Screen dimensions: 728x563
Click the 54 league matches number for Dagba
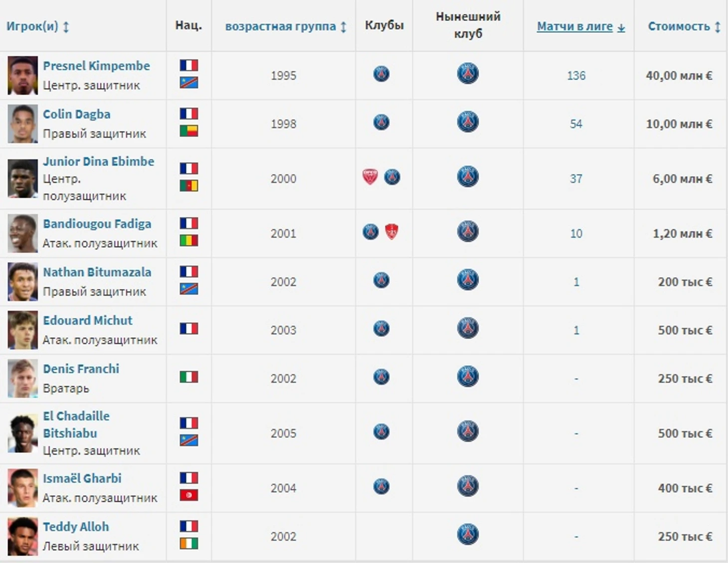[576, 124]
